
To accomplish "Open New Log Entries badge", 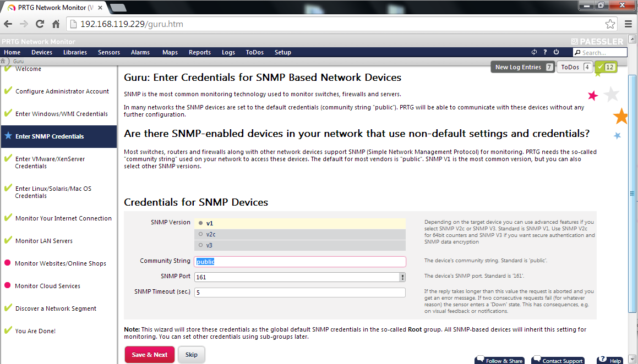I will tap(524, 67).
